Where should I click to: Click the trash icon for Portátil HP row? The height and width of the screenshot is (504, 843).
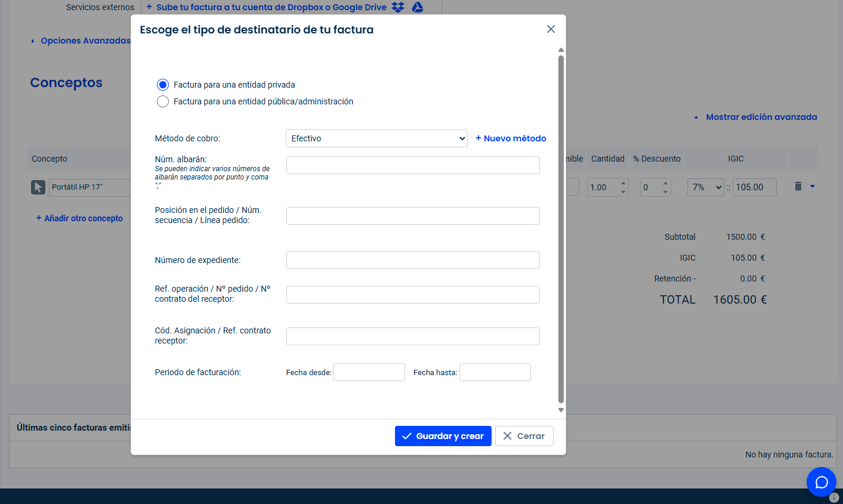tap(798, 187)
